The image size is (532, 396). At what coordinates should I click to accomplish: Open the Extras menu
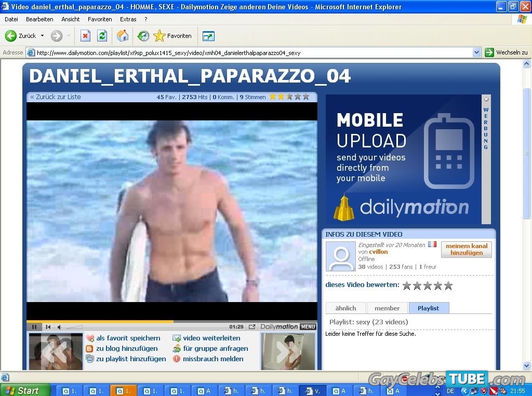click(128, 19)
